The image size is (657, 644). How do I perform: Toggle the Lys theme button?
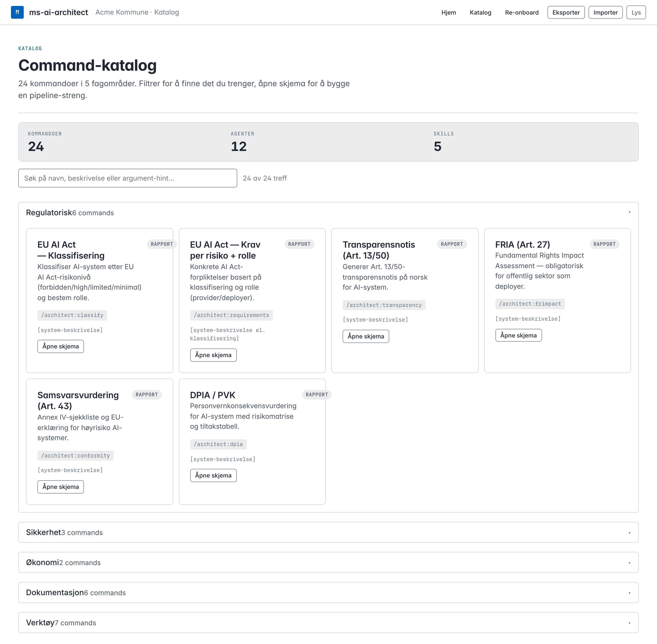636,13
